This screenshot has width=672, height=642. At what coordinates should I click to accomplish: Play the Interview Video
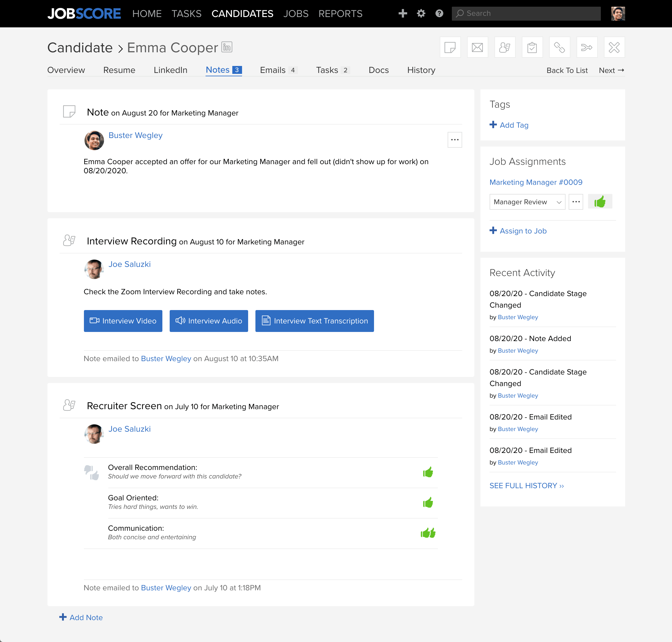pyautogui.click(x=123, y=321)
